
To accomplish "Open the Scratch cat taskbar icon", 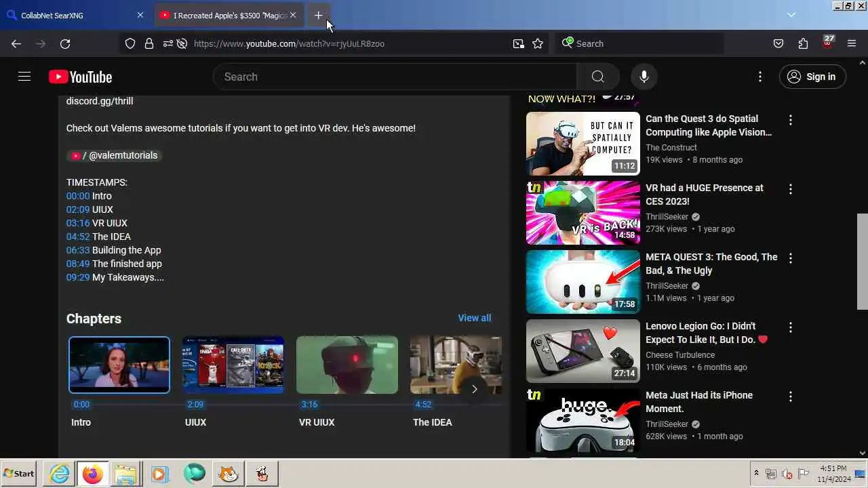I will (229, 474).
